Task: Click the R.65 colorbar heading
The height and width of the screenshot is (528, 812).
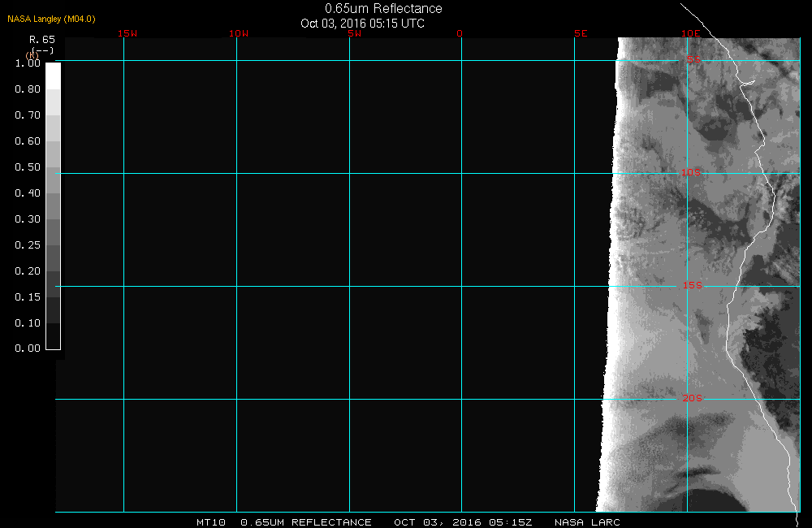Action: 41,39
